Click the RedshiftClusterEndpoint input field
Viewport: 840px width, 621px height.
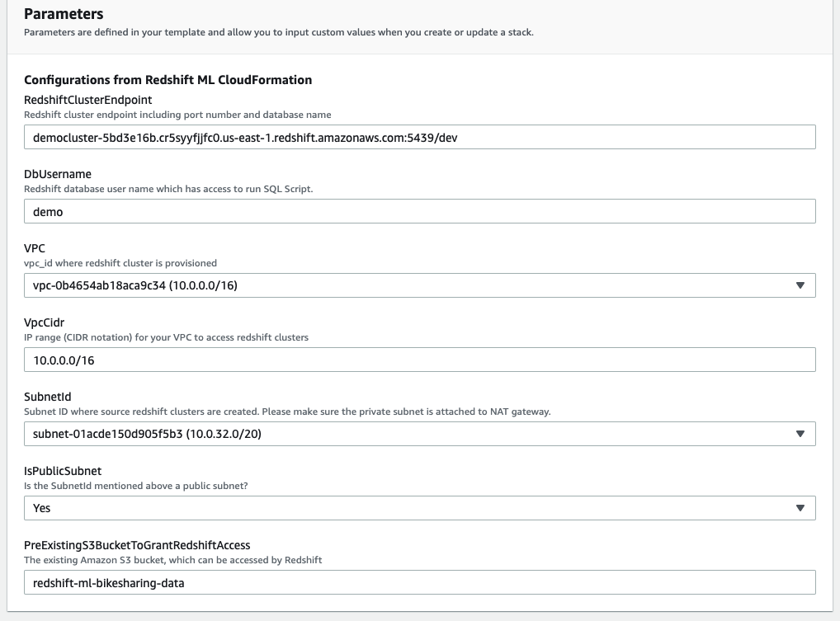coord(419,137)
